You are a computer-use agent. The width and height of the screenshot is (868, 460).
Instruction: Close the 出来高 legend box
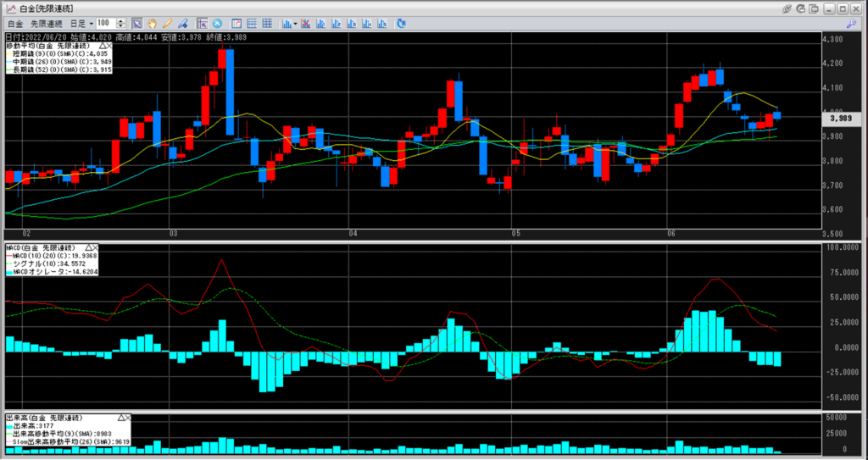127,418
